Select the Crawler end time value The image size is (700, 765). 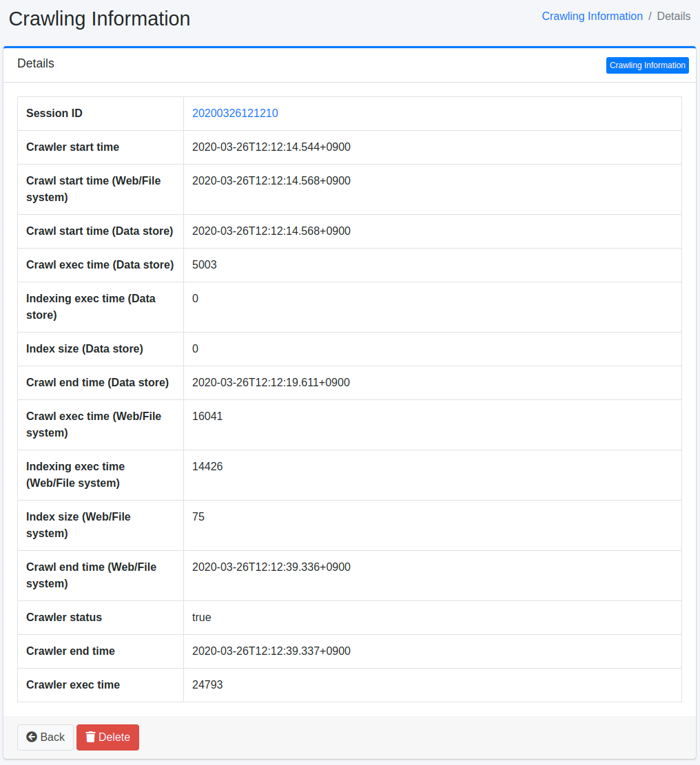tap(271, 651)
